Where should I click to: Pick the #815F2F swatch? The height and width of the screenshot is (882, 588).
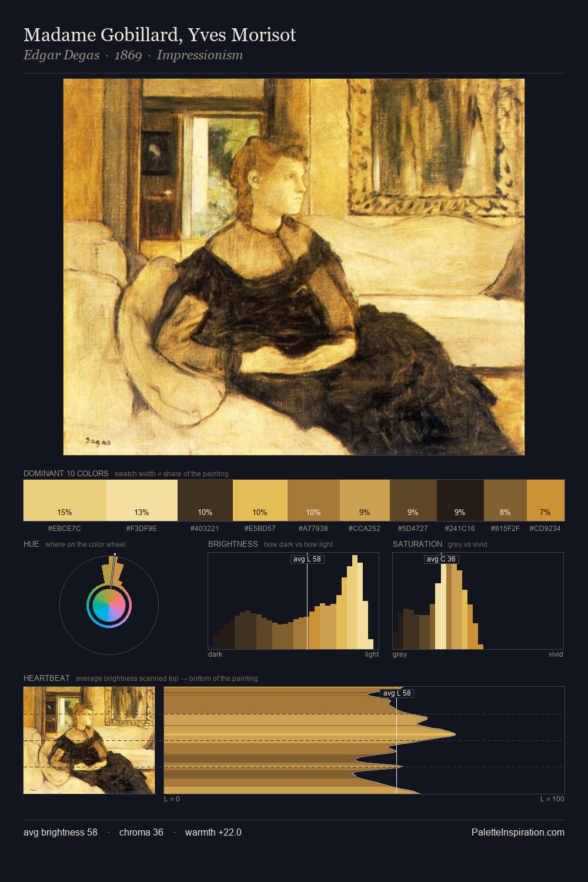(505, 500)
